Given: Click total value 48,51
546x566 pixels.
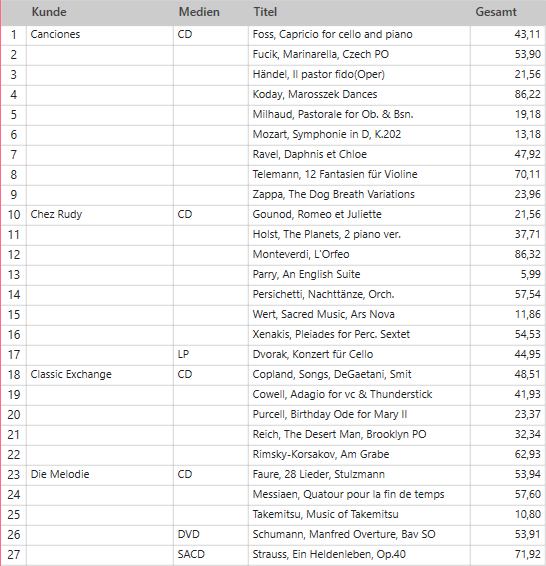Looking at the screenshot, I should click(x=508, y=375).
